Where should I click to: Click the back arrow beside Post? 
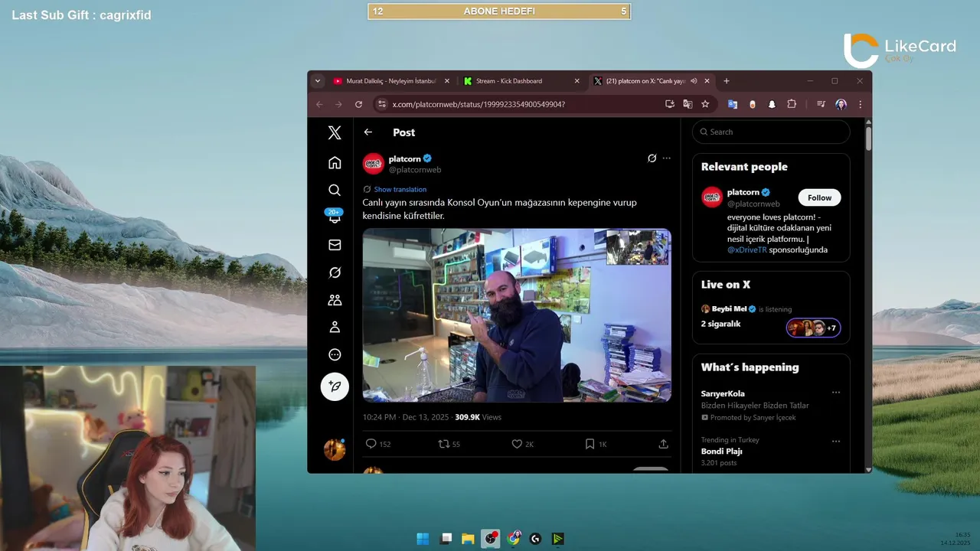tap(368, 132)
